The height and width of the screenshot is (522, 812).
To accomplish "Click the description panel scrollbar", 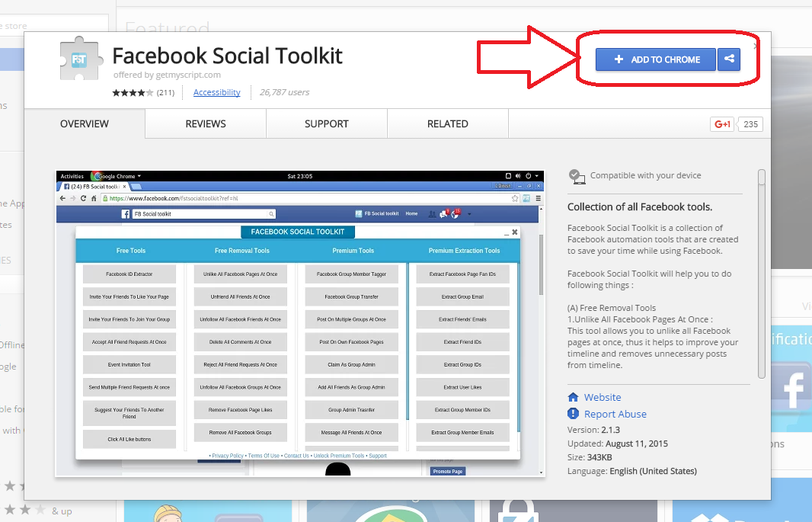I will coord(761,274).
